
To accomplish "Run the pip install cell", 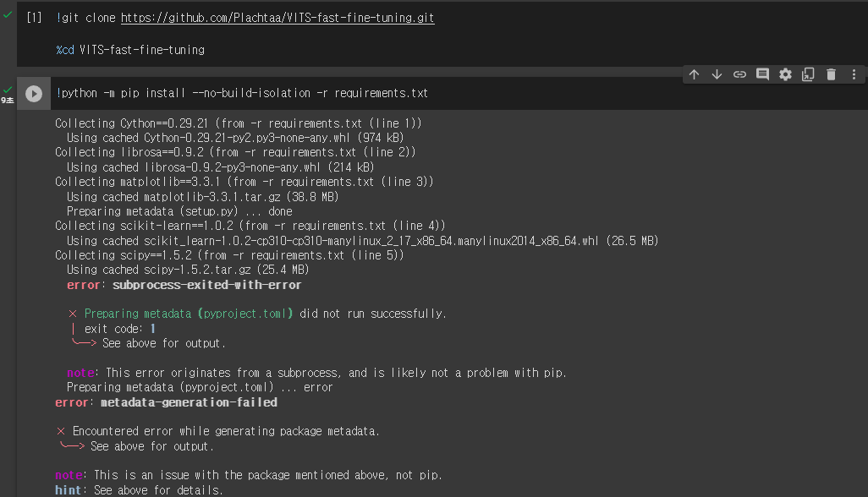I will click(34, 93).
